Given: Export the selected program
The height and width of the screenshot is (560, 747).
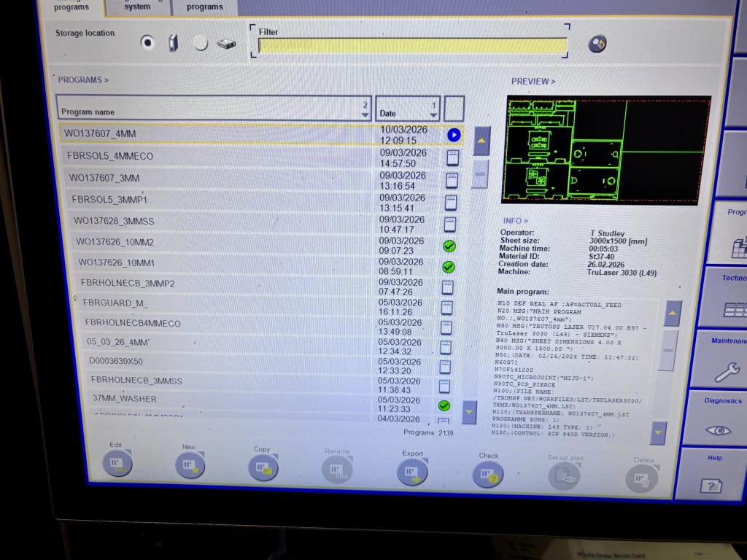Looking at the screenshot, I should [412, 472].
